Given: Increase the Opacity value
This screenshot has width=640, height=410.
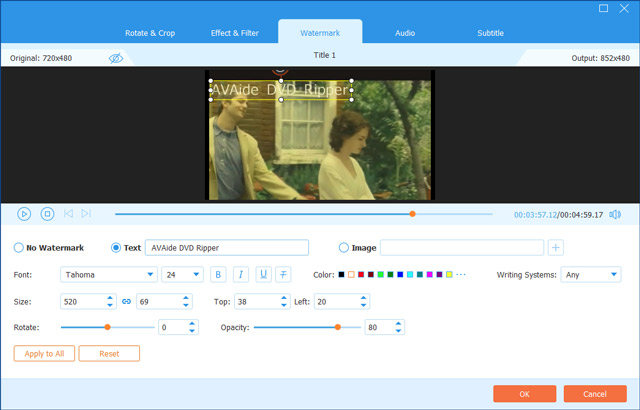Looking at the screenshot, I should [x=398, y=324].
